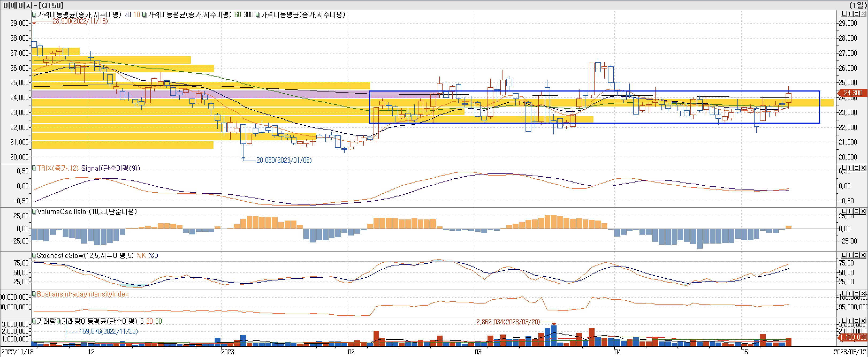Toggle first moving average legend box

tap(34, 14)
